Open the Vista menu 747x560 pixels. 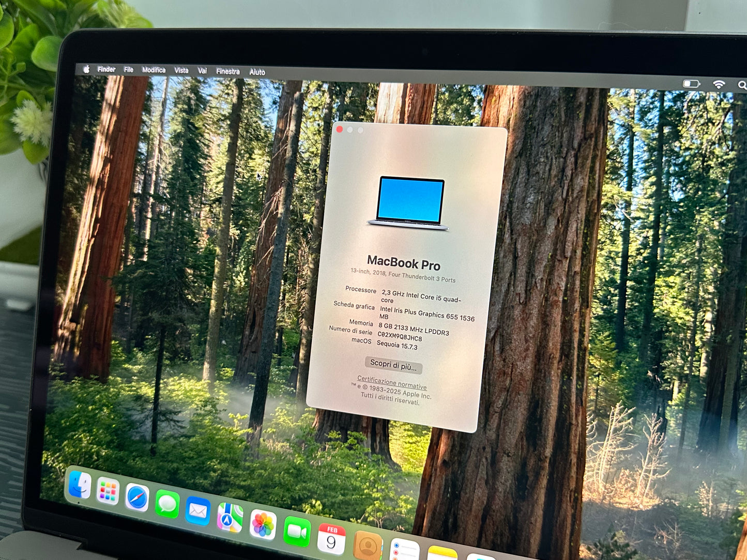coord(181,70)
